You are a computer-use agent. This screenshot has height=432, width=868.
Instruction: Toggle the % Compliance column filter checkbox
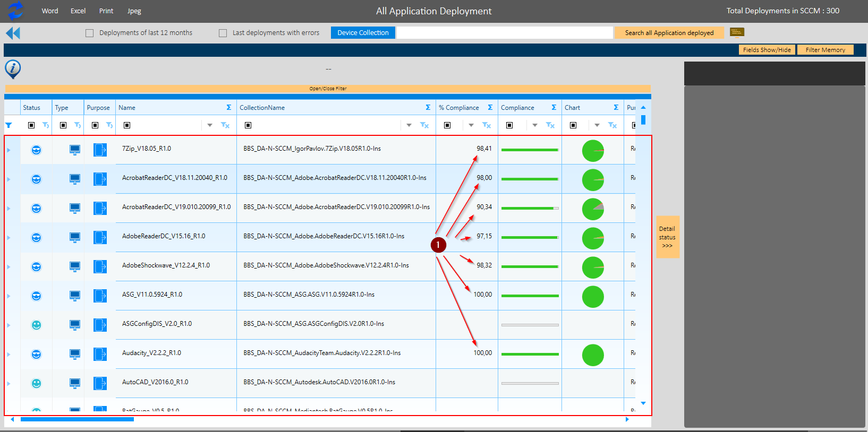click(x=447, y=125)
